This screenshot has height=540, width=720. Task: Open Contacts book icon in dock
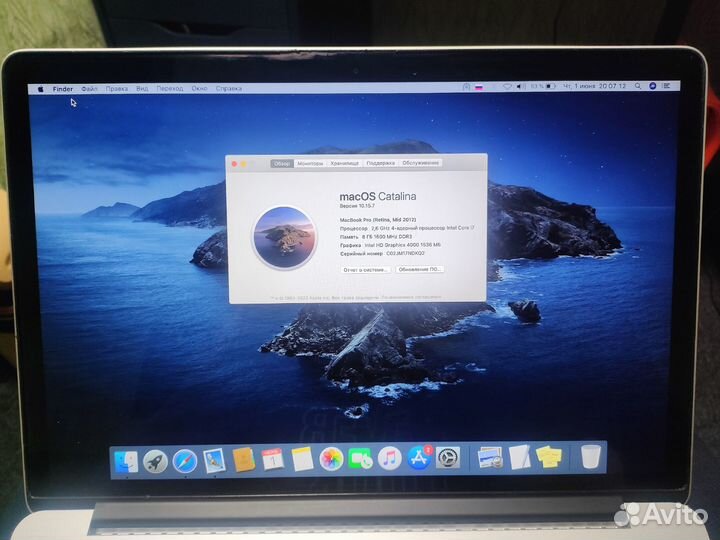click(x=244, y=460)
